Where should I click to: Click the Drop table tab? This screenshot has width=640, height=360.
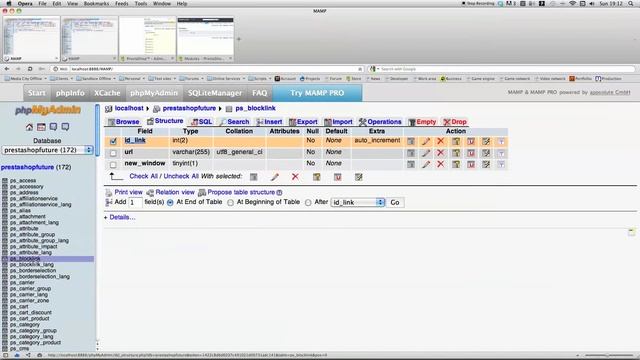coord(455,122)
